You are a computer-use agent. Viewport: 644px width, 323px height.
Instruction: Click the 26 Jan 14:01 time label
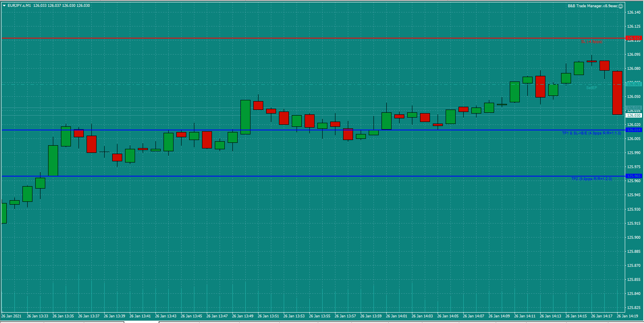tap(396, 316)
